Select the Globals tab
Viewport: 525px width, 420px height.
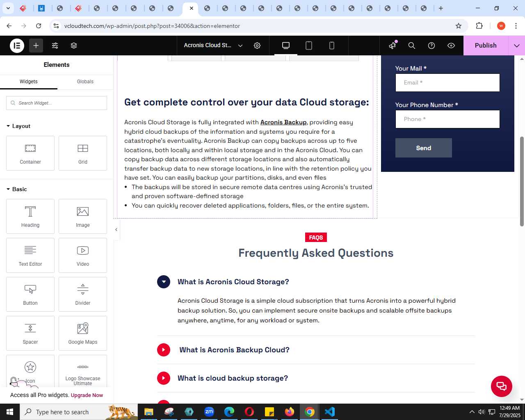(x=85, y=82)
